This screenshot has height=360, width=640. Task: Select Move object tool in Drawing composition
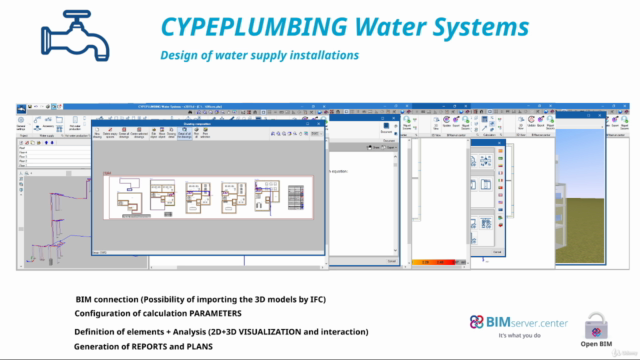(162, 133)
